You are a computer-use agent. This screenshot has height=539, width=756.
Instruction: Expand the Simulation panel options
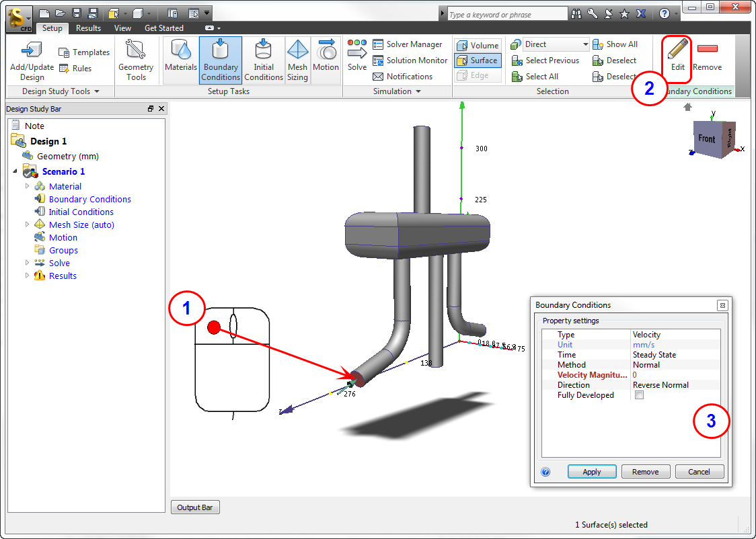398,91
